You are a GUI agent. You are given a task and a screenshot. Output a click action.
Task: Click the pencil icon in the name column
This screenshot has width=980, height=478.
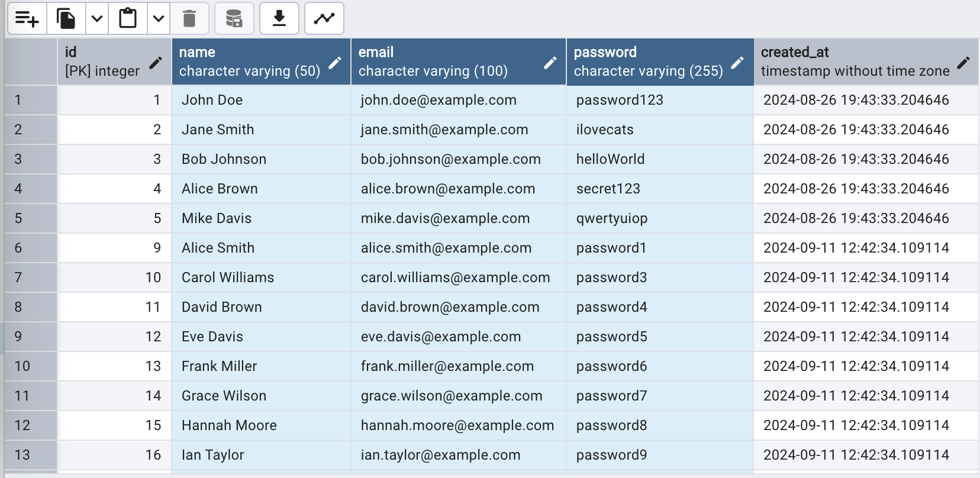[335, 63]
